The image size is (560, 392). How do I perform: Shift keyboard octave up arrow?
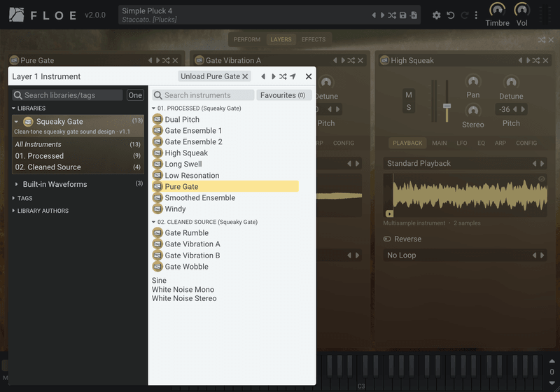tap(552, 361)
